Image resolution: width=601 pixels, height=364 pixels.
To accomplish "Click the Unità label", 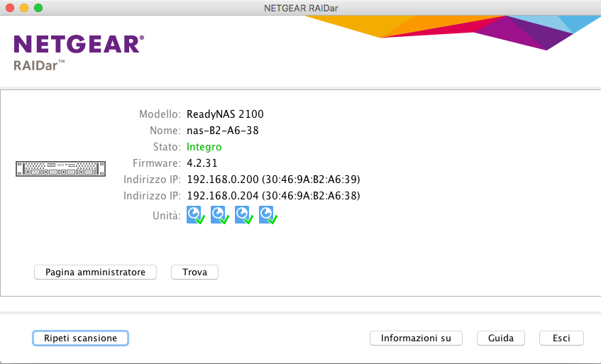I will pyautogui.click(x=166, y=216).
